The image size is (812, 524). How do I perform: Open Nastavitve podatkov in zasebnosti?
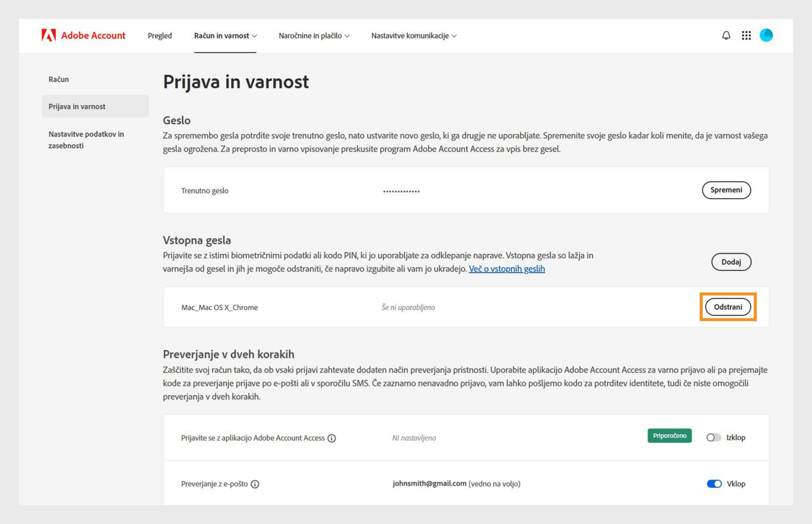point(86,140)
